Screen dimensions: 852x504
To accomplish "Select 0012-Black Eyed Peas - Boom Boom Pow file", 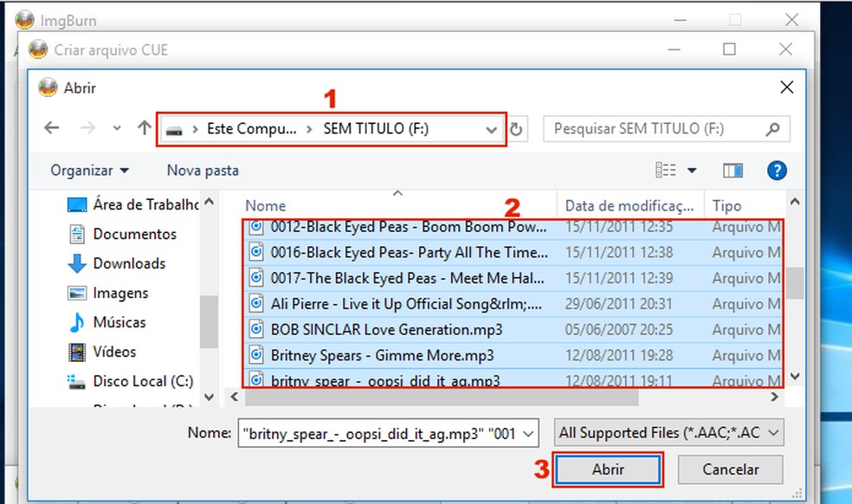I will [409, 227].
